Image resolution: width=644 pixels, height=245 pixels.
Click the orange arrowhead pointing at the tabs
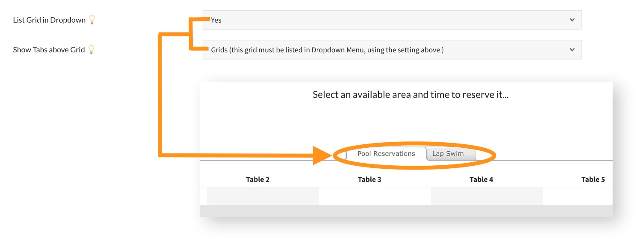click(x=322, y=155)
